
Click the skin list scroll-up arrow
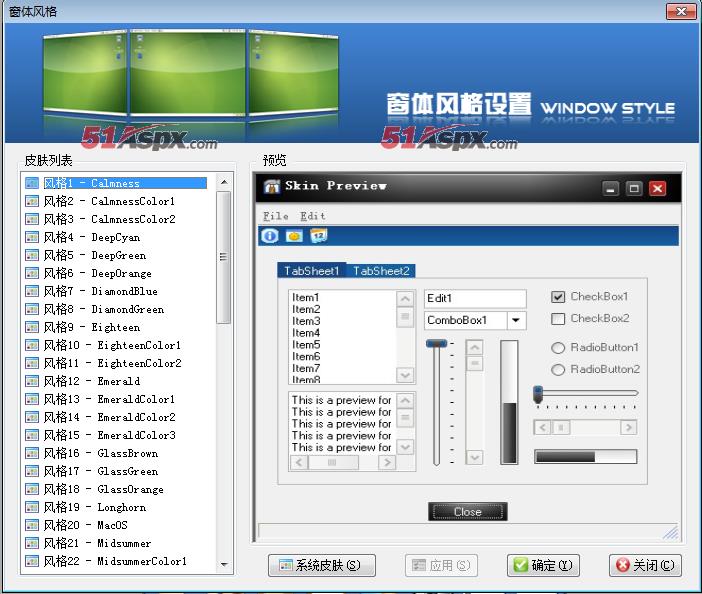[x=224, y=182]
